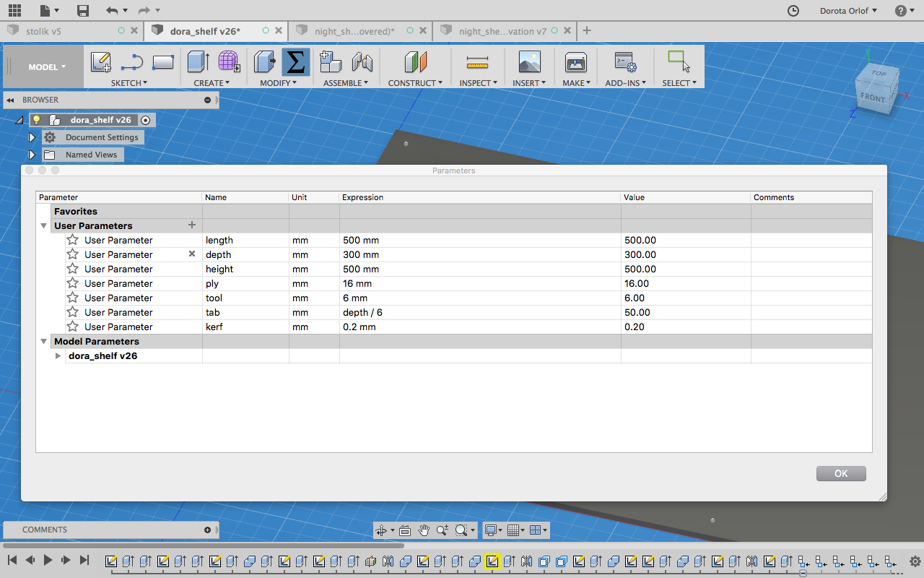
Task: Activate dora_shelf v26 component radio button
Action: pos(146,120)
